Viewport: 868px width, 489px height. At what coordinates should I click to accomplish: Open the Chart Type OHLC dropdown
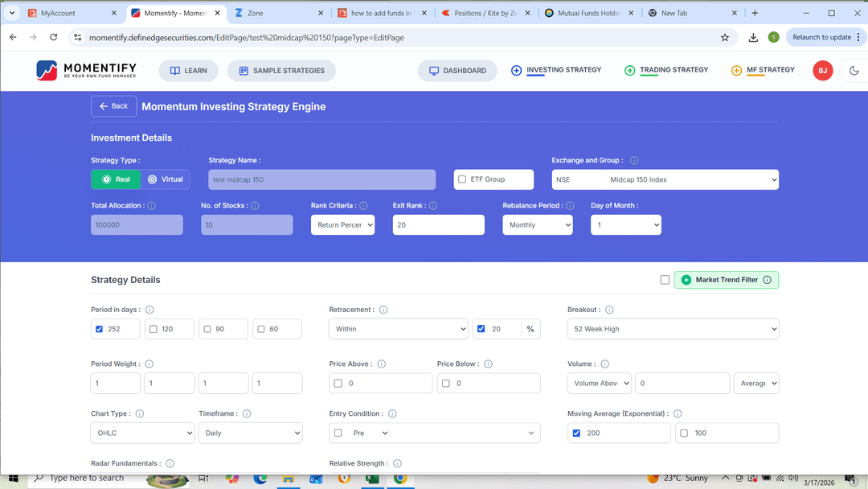point(142,433)
